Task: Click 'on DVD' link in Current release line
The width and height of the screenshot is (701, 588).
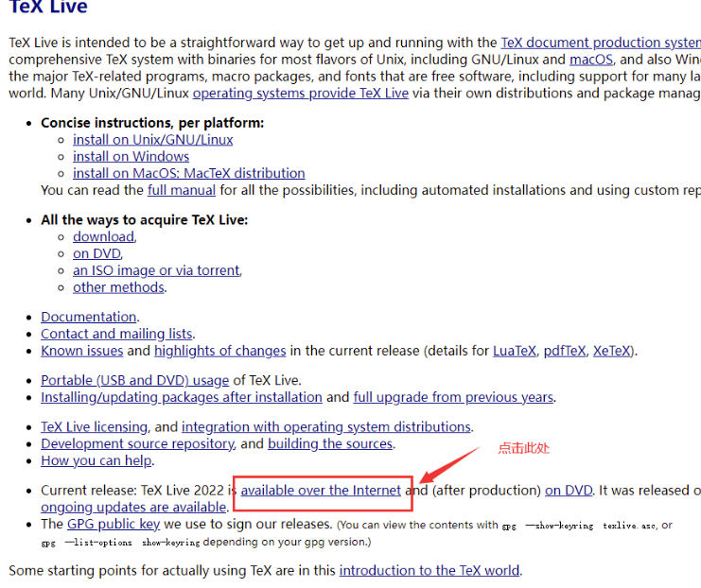Action: pyautogui.click(x=569, y=491)
